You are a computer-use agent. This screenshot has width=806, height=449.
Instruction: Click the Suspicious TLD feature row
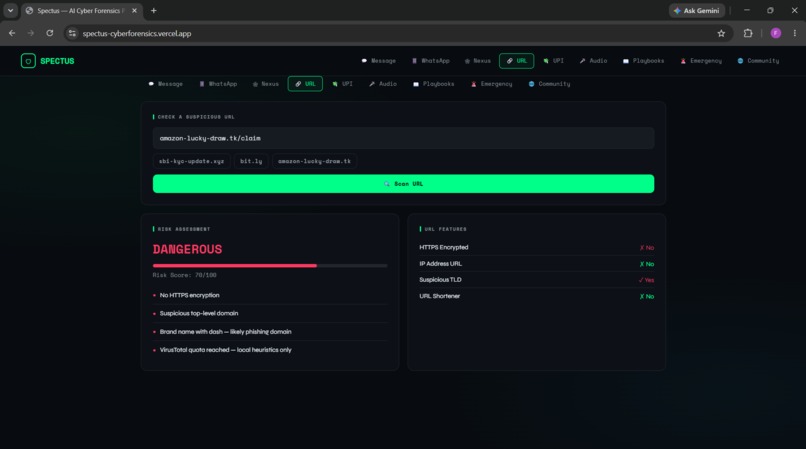[x=537, y=280]
